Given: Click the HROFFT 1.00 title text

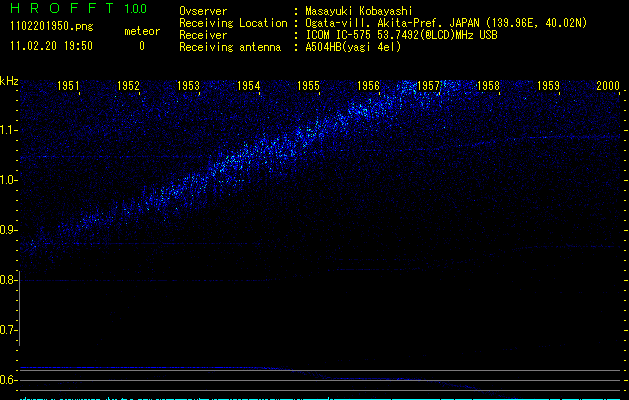Looking at the screenshot, I should pyautogui.click(x=79, y=8).
